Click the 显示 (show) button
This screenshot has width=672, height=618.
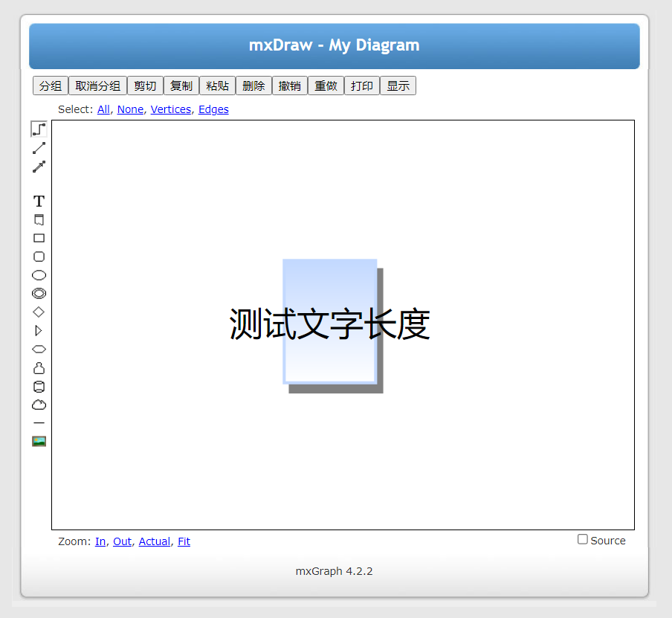[398, 86]
